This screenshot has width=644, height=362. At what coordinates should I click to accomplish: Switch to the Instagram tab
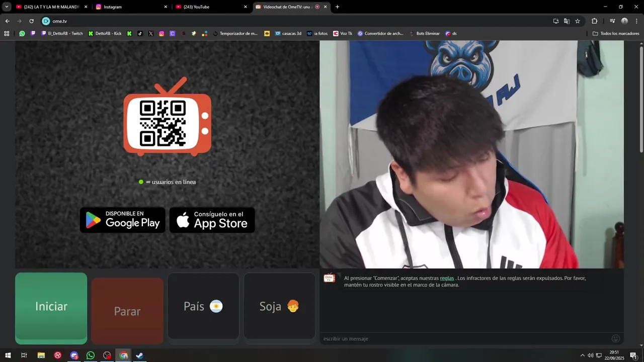coord(132,7)
